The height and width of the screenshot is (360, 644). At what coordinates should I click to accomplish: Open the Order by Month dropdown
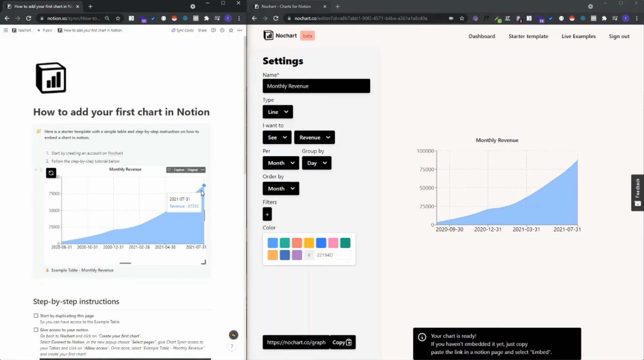point(280,189)
